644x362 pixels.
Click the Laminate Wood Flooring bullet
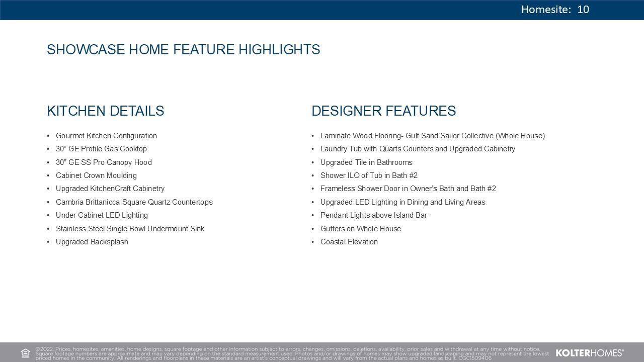(432, 136)
